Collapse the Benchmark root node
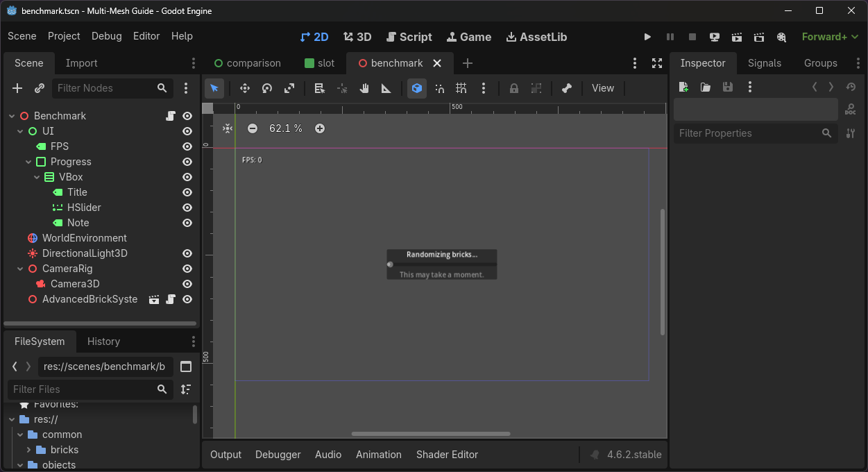The height and width of the screenshot is (472, 868). [x=12, y=116]
